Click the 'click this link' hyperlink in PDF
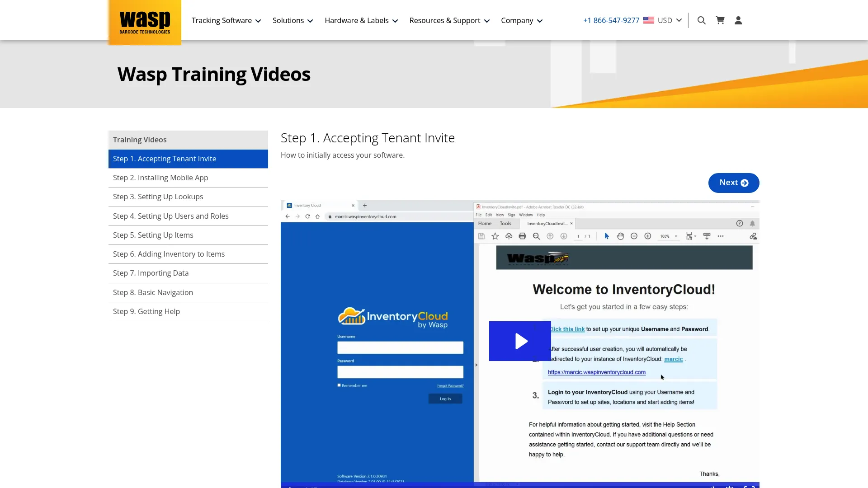 point(567,329)
